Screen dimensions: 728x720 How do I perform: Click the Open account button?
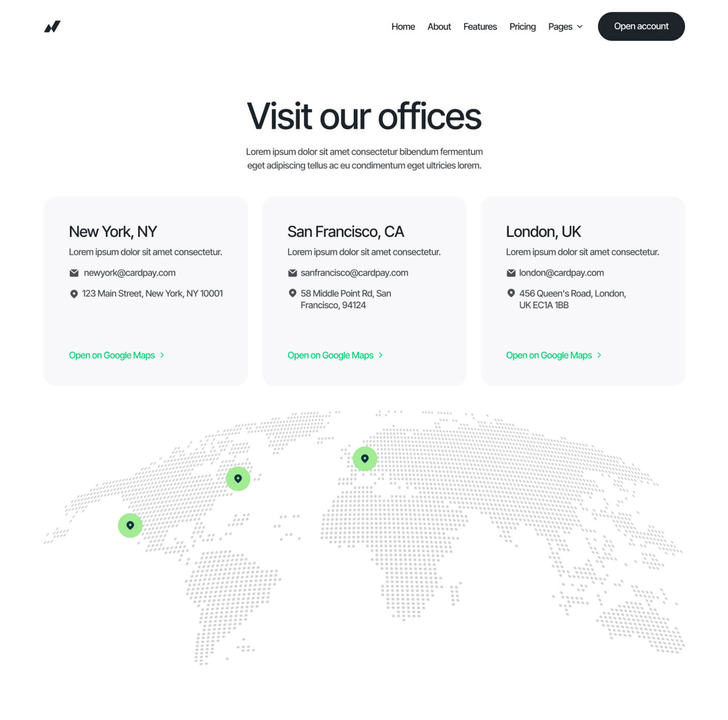point(641,26)
